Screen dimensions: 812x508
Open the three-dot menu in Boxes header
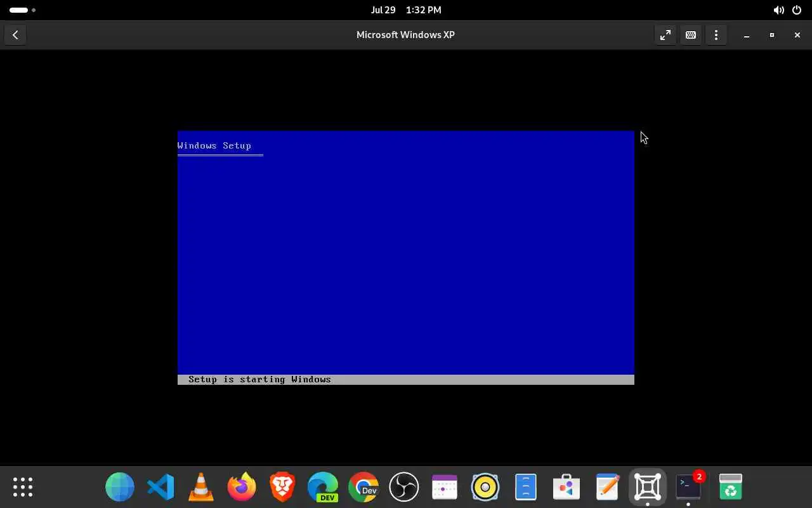[x=716, y=35]
